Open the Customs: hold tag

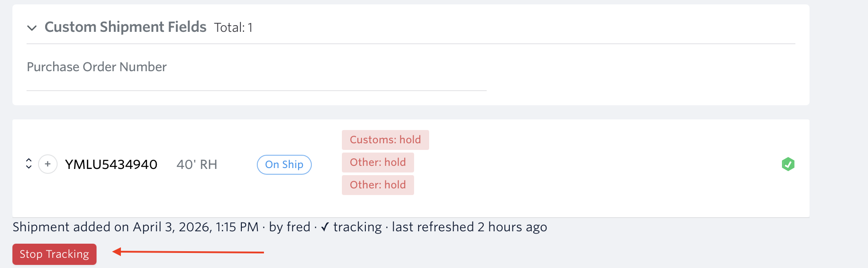tap(385, 140)
